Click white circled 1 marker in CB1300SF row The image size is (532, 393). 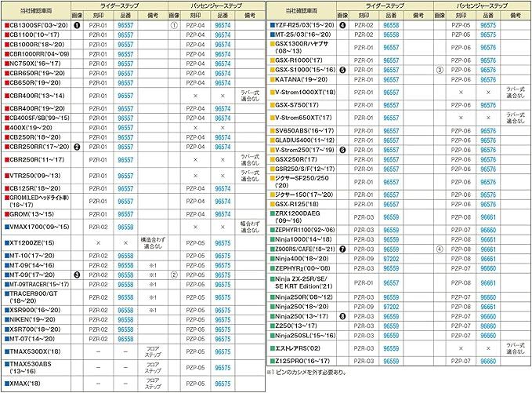(x=174, y=25)
